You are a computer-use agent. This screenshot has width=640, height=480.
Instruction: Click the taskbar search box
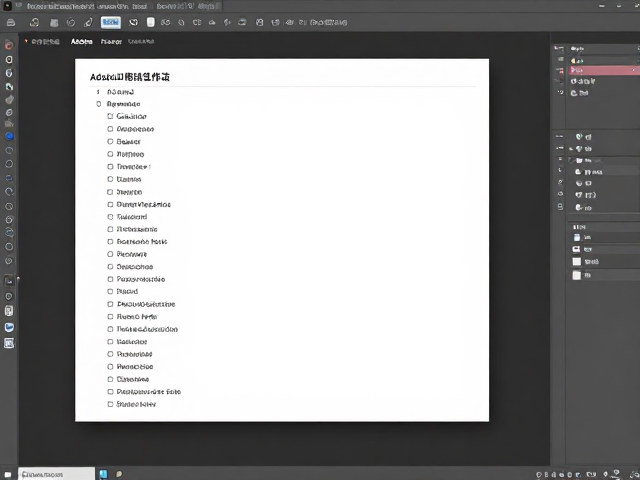56,474
